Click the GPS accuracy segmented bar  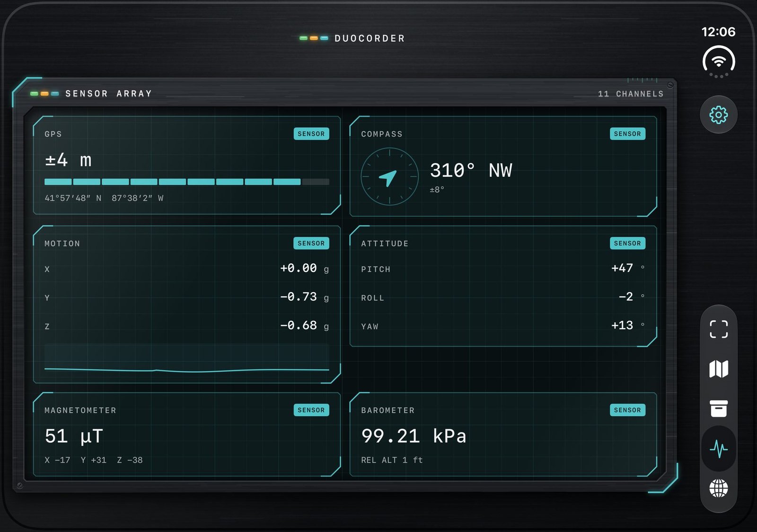point(187,182)
